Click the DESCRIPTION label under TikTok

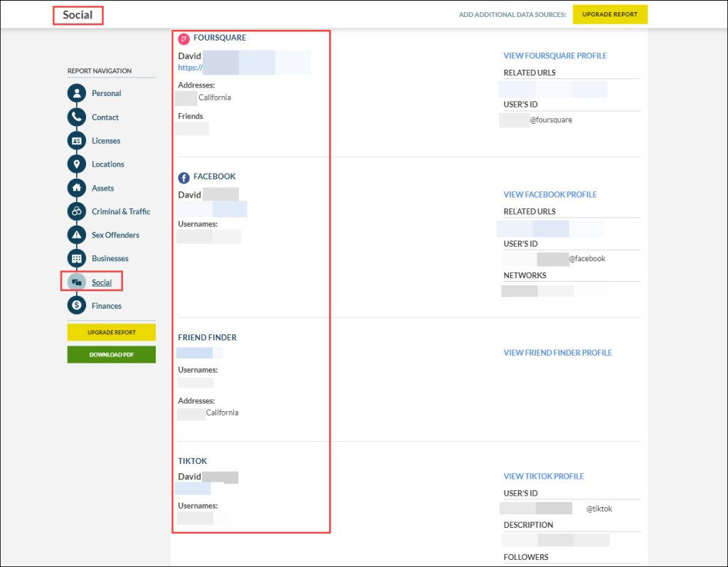[x=528, y=525]
